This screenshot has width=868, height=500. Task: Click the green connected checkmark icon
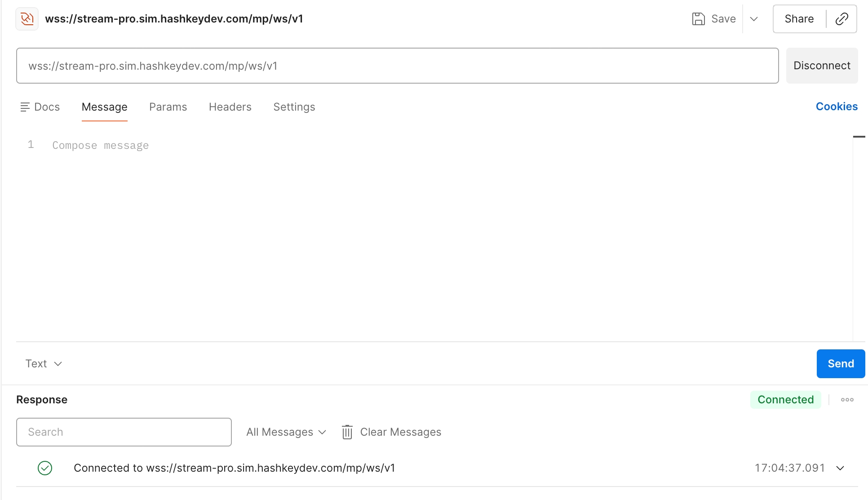pyautogui.click(x=45, y=468)
